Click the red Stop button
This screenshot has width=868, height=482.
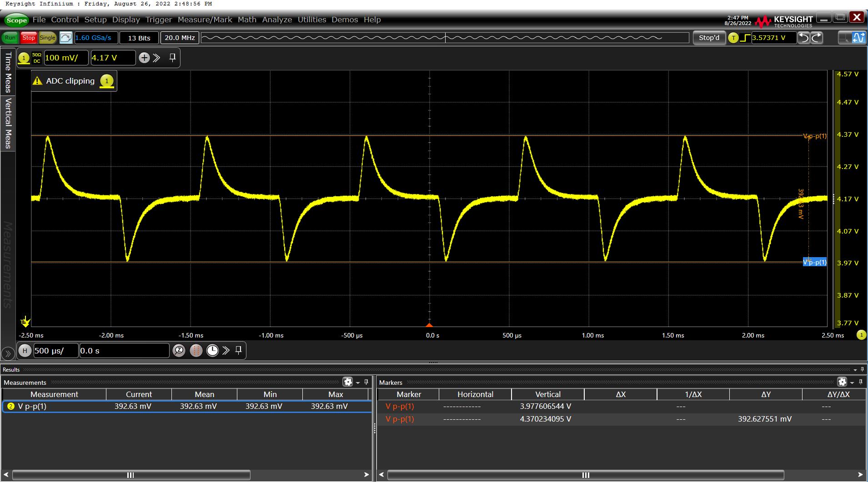pos(29,38)
